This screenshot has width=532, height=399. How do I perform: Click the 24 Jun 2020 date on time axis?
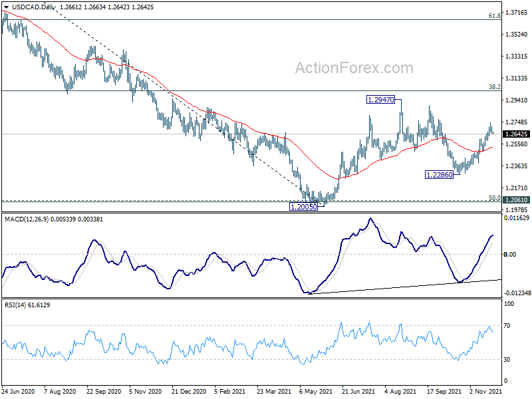tap(20, 392)
